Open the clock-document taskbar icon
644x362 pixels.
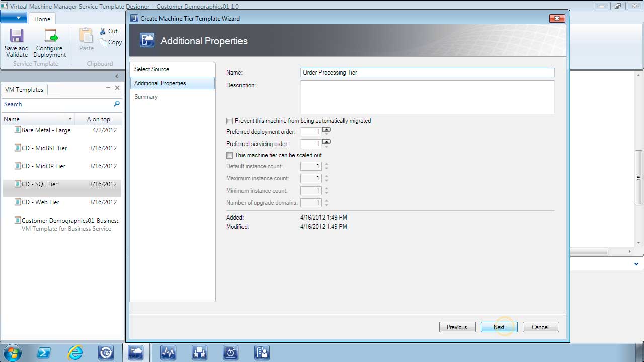pyautogui.click(x=231, y=353)
